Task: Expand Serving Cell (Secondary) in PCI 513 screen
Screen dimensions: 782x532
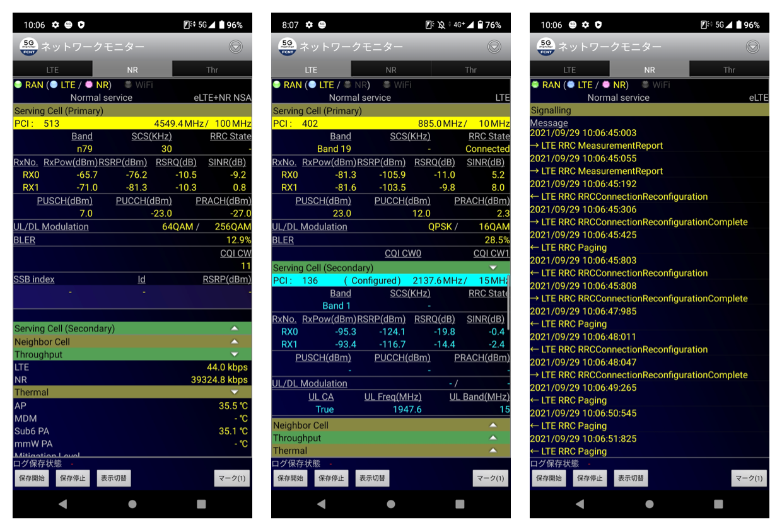Action: click(x=132, y=328)
